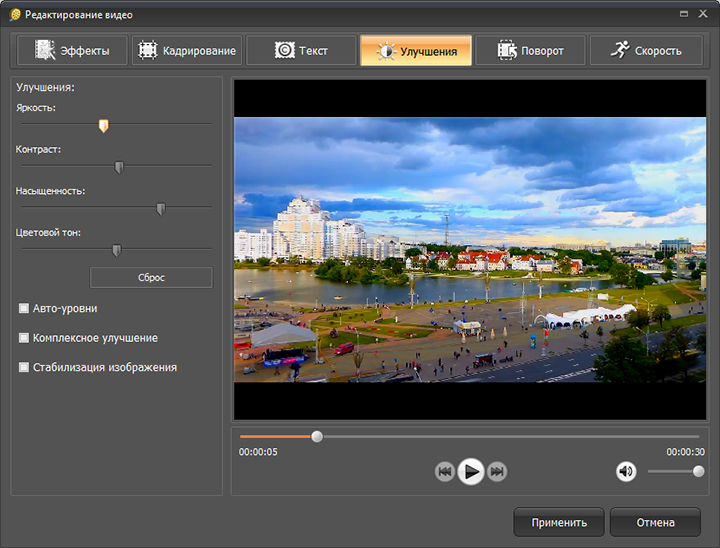Image resolution: width=720 pixels, height=548 pixels.
Task: Click the volume slider knob
Action: tap(698, 471)
